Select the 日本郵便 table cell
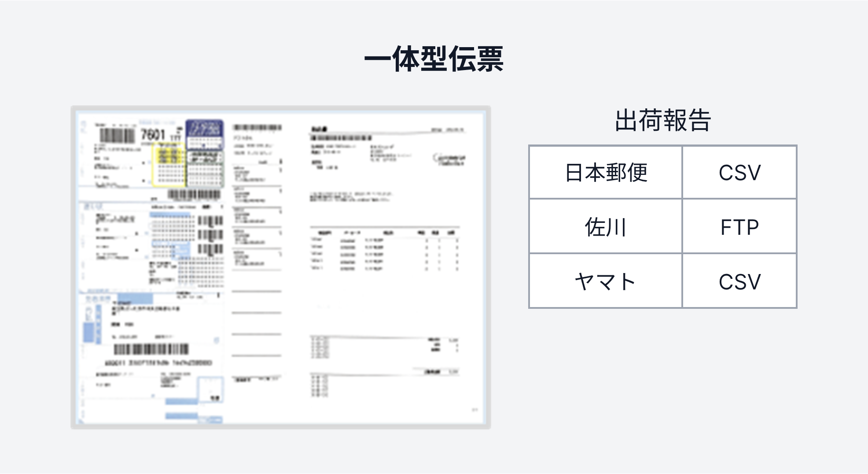 606,172
